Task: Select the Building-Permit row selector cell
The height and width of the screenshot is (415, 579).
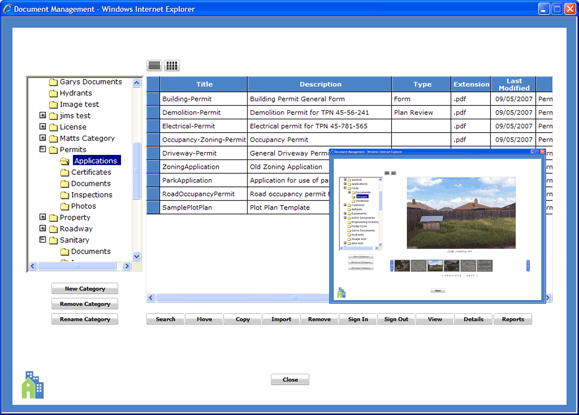Action: [153, 99]
